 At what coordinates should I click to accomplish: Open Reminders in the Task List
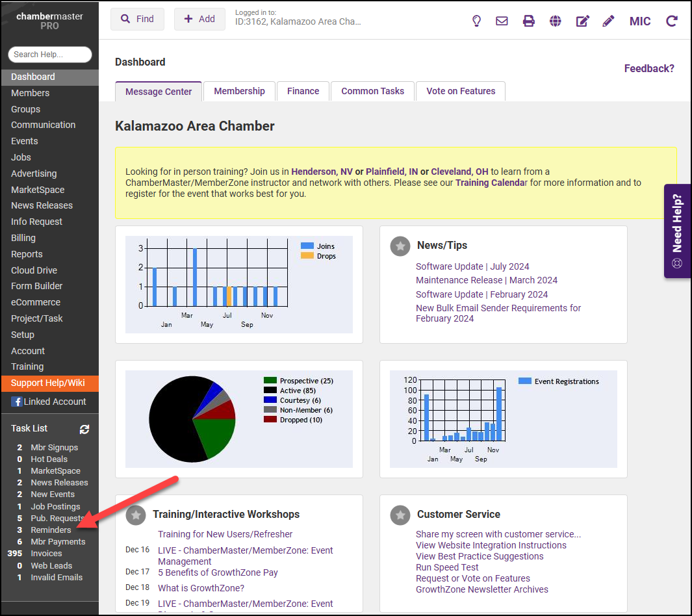point(51,530)
